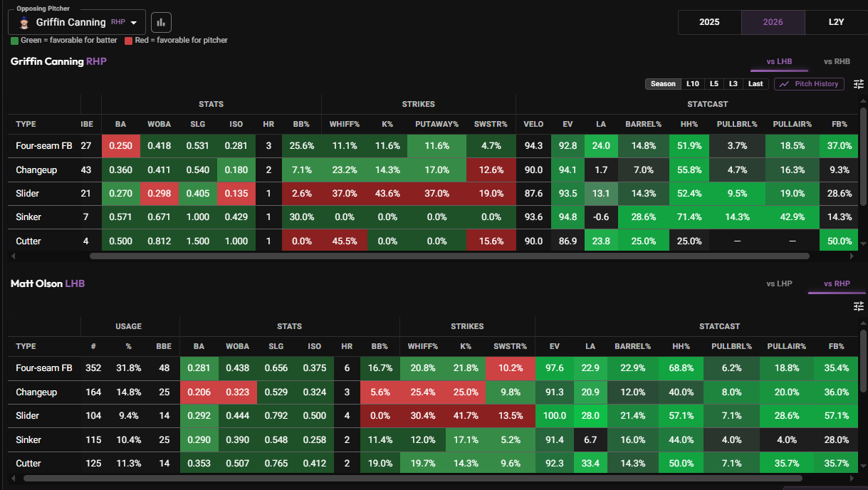Screen dimensions: 868x490
Task: Click the trend line icon in Pitch History
Action: pos(784,84)
